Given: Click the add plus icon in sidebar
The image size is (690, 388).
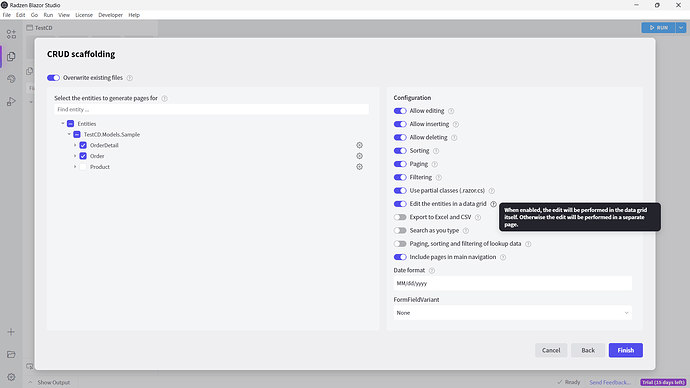Looking at the screenshot, I should point(11,332).
